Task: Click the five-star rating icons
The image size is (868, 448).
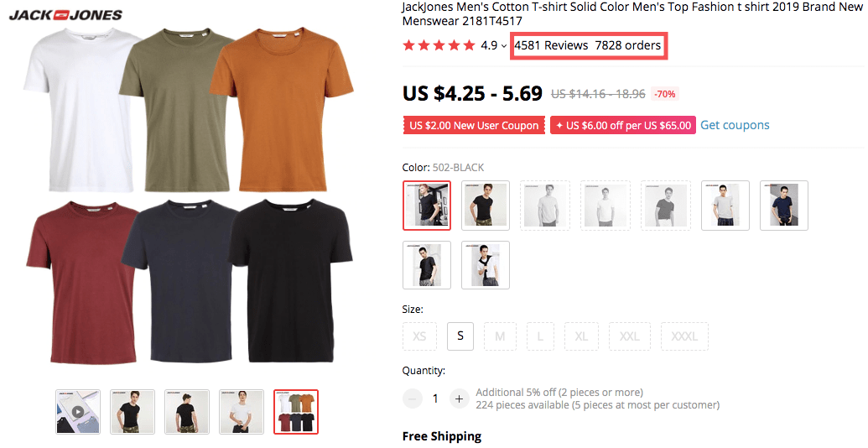Action: coord(439,45)
